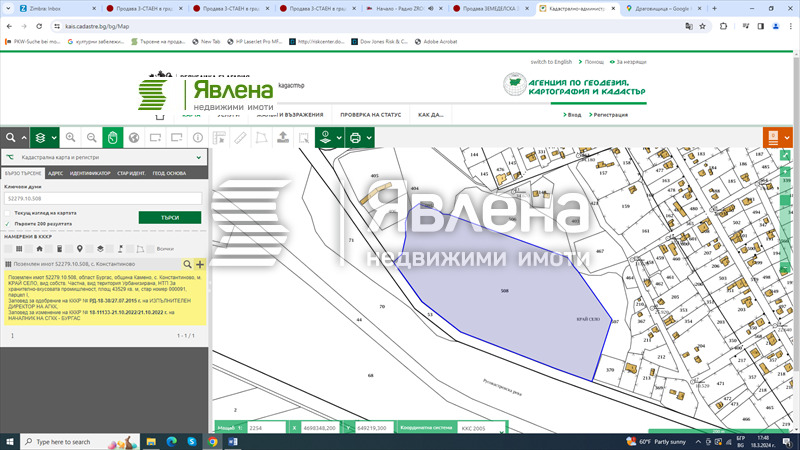Toggle 'Текущ изглед на картата' checkbox
Viewport: 800px width, 450px height.
tap(8, 212)
